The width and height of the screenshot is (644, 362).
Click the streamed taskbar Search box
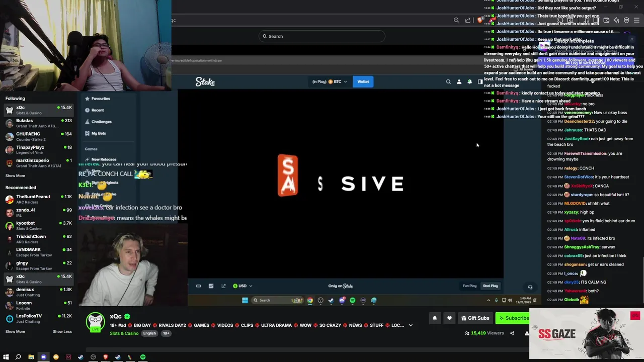(278, 300)
